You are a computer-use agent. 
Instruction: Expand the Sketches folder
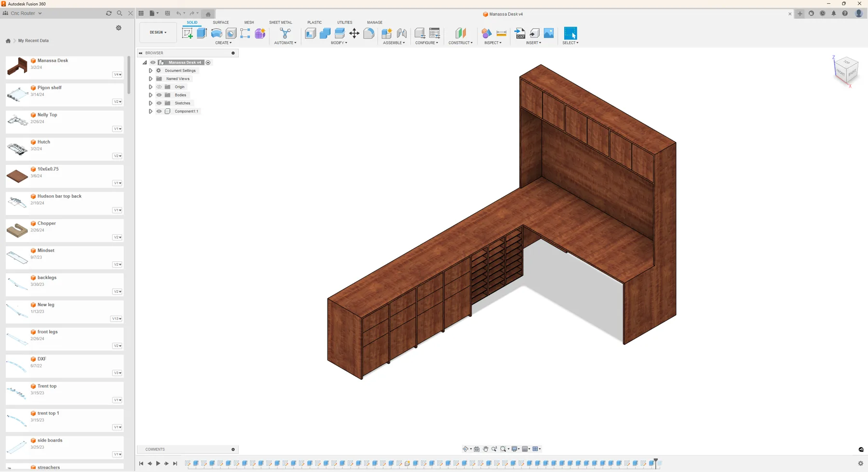pos(150,103)
